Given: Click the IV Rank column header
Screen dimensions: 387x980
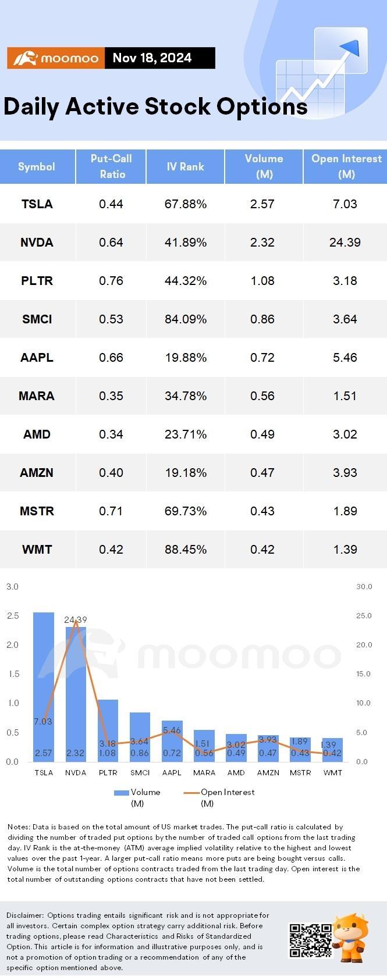Looking at the screenshot, I should click(186, 166).
